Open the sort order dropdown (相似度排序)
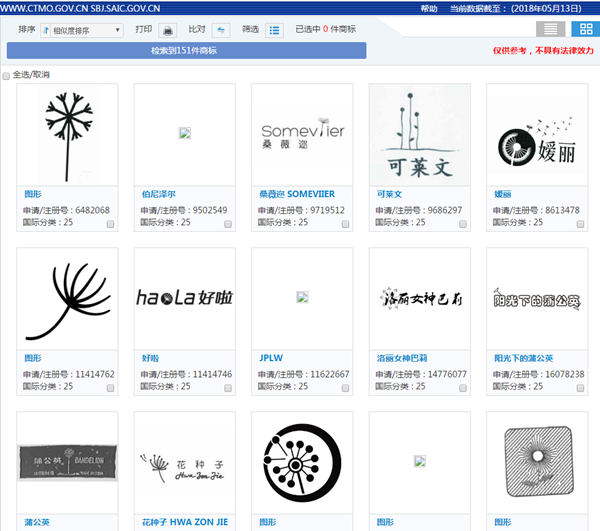The height and width of the screenshot is (531, 600). click(82, 30)
